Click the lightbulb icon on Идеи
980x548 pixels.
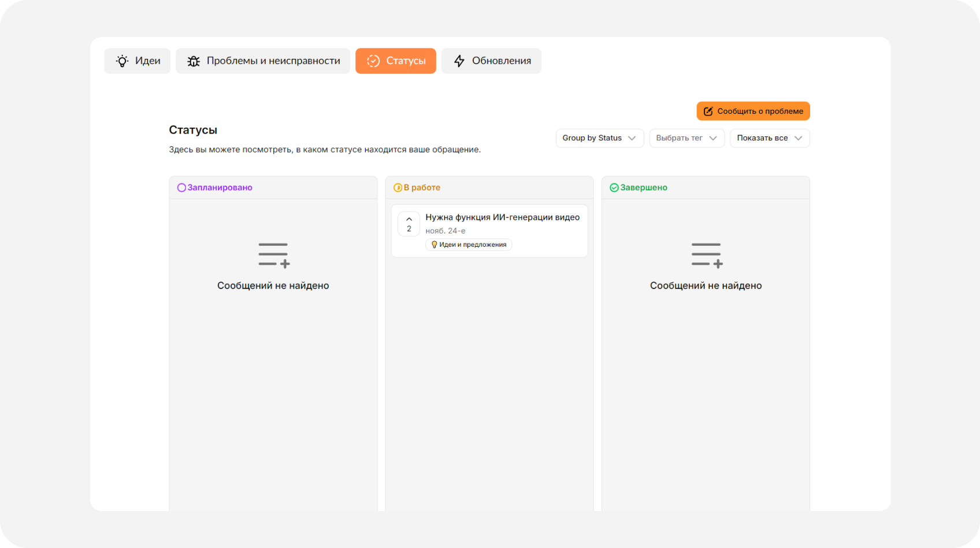pos(122,61)
